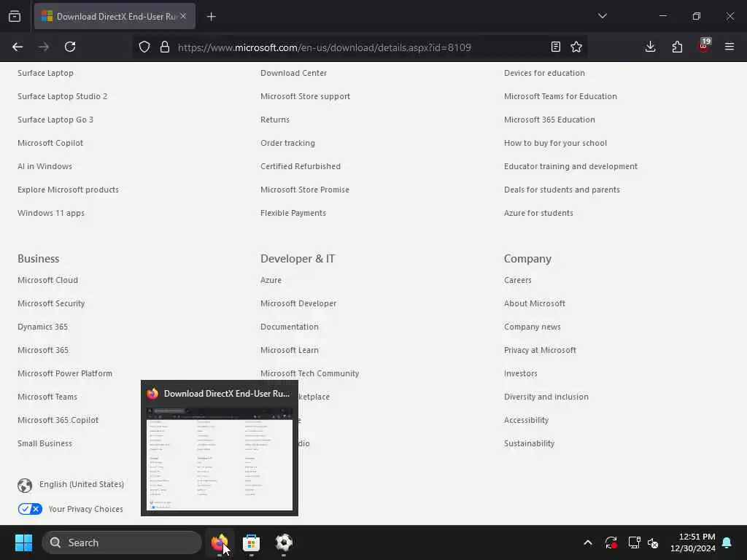Open Dynamics 365 link

(42, 327)
